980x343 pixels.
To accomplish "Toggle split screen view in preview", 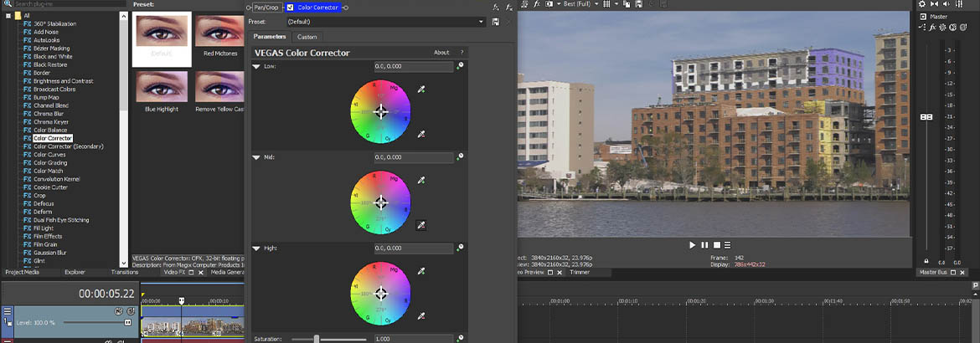I will click(x=549, y=3).
